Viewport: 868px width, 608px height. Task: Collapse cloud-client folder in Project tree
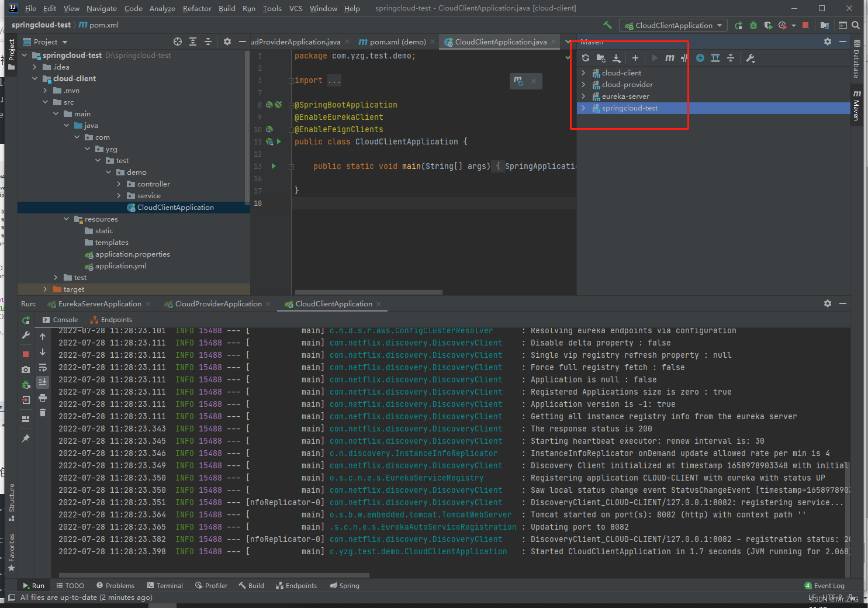tap(35, 79)
